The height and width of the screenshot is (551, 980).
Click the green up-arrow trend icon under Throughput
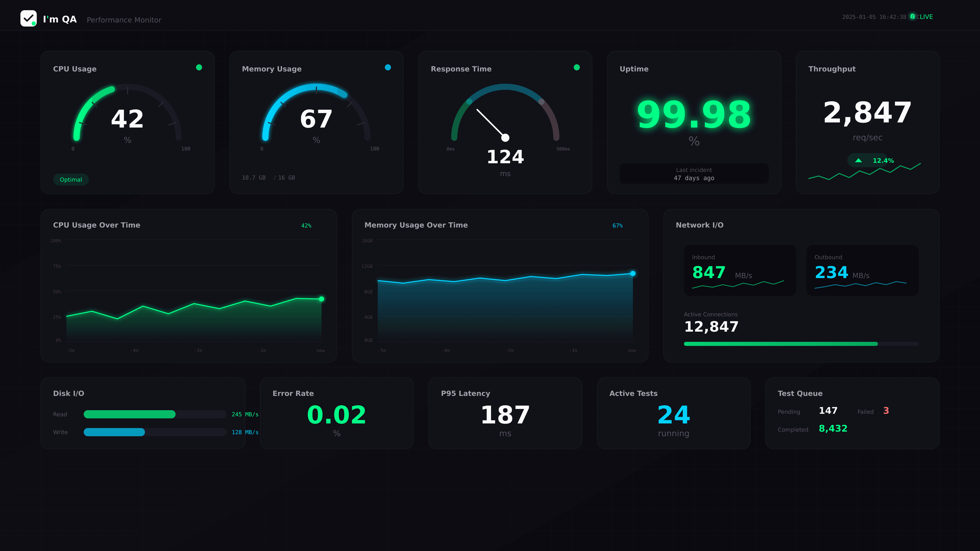859,160
